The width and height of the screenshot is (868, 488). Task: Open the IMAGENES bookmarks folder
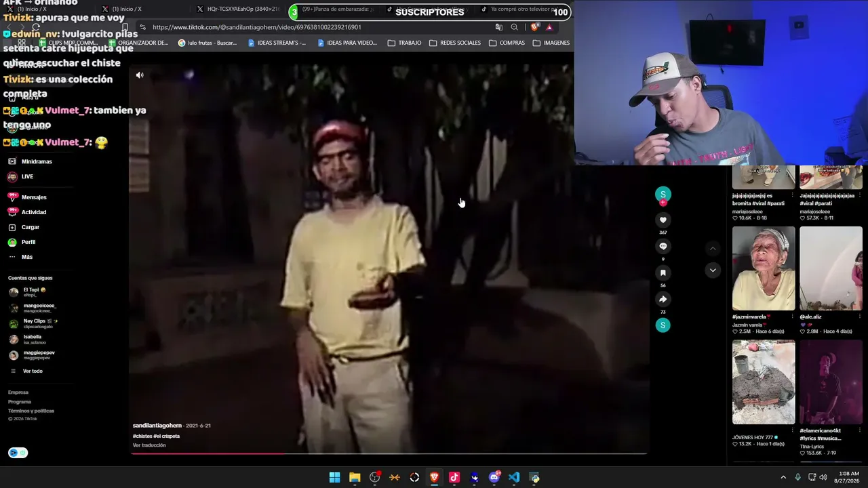[x=551, y=43]
